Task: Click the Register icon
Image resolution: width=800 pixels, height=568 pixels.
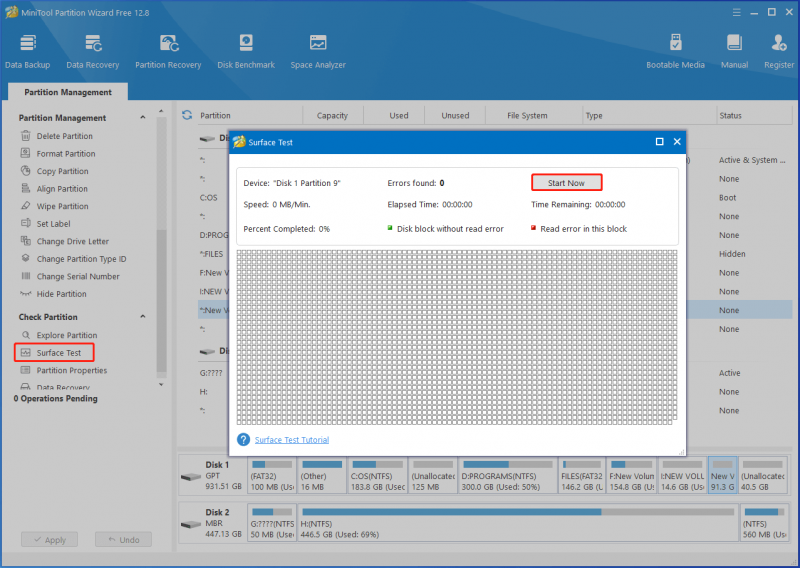Action: (779, 51)
